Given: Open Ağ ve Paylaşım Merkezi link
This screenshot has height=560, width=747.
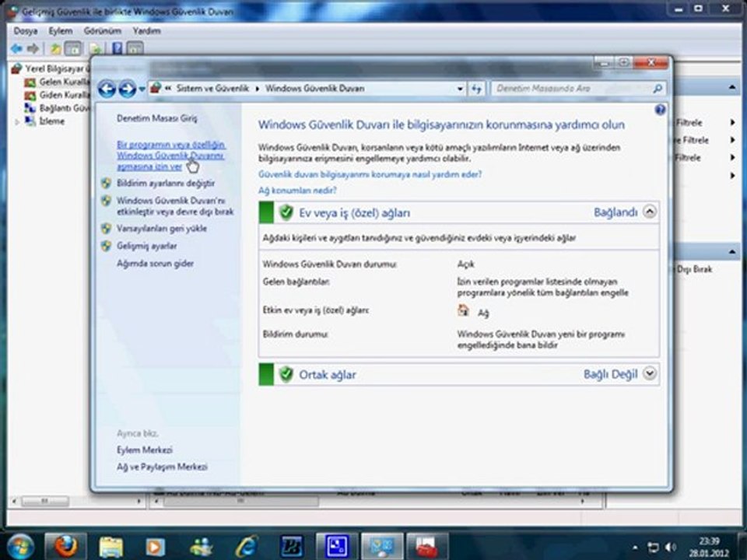Looking at the screenshot, I should 162,467.
